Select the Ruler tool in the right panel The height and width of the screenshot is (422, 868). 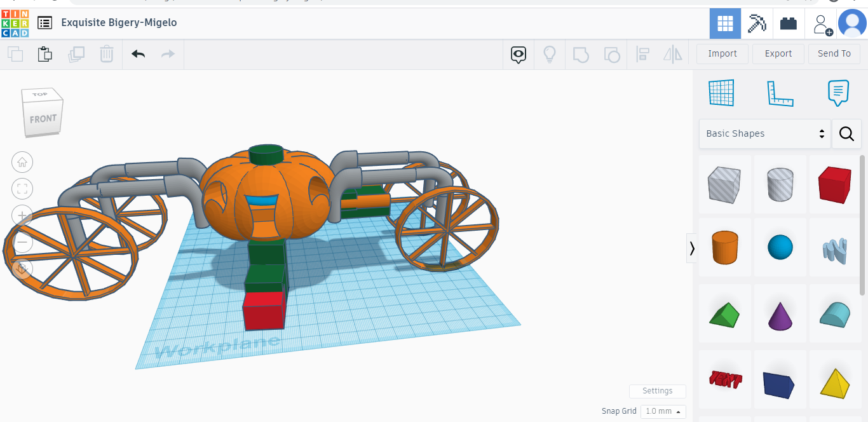coord(780,92)
